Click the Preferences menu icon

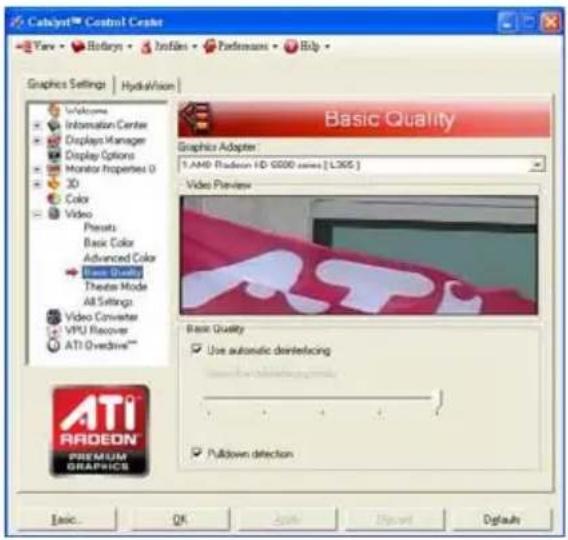[210, 46]
